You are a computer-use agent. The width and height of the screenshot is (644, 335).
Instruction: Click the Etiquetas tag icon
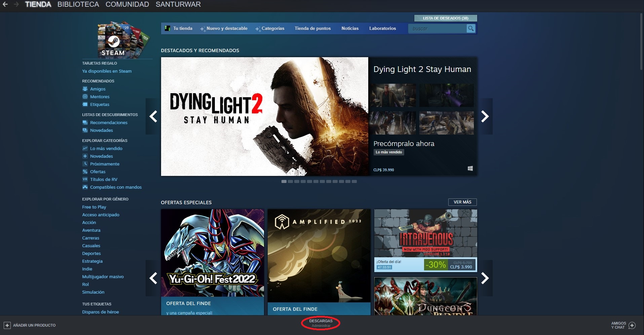(x=85, y=104)
